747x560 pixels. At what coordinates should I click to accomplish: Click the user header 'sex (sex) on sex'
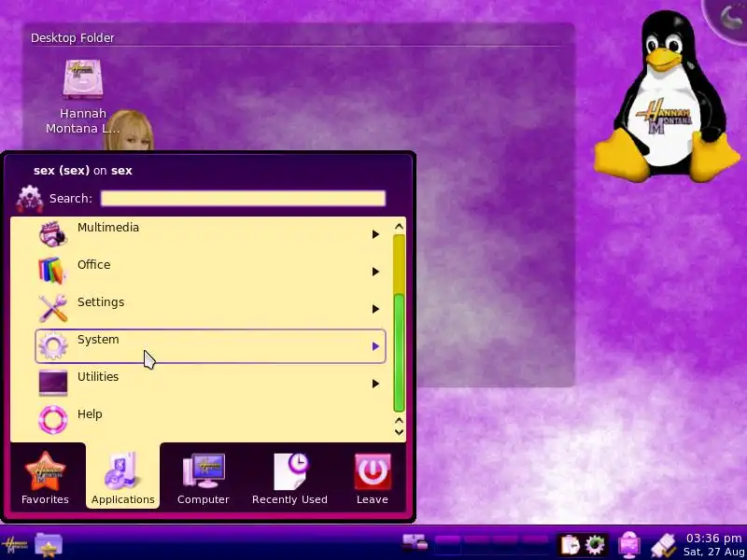point(83,171)
